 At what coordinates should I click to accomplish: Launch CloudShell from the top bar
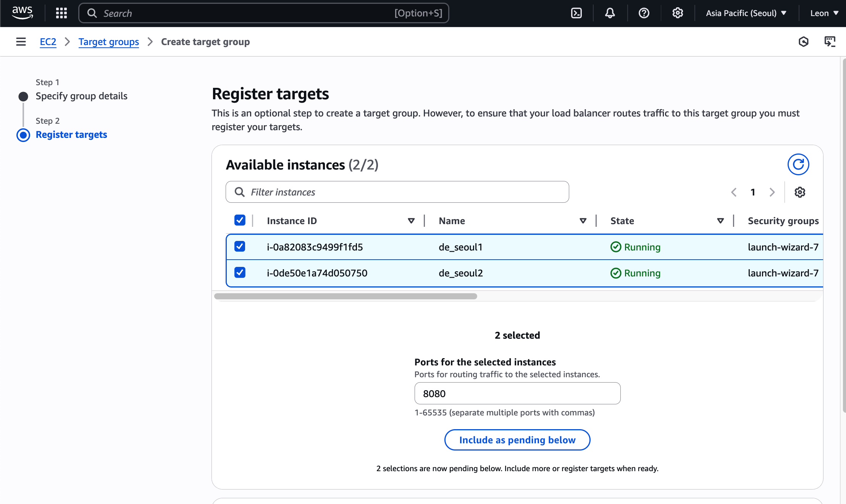[x=576, y=13]
